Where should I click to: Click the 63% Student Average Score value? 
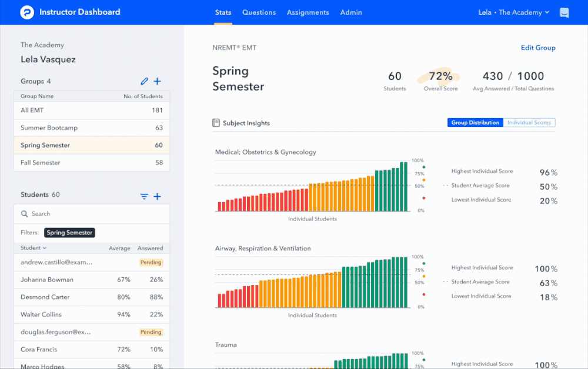(x=549, y=283)
